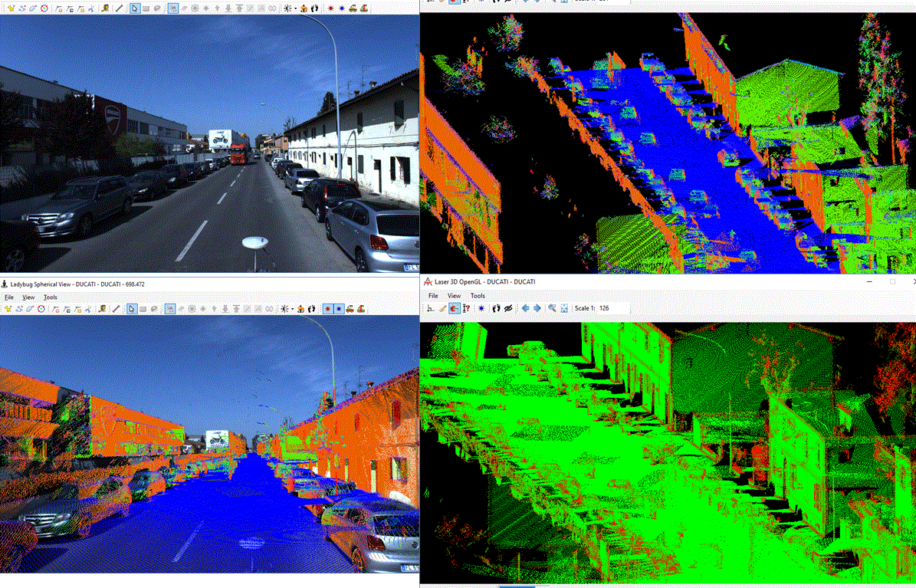Click footprints icon in Laser 3D toolbar
Screen dimensions: 916x588
tap(496, 308)
